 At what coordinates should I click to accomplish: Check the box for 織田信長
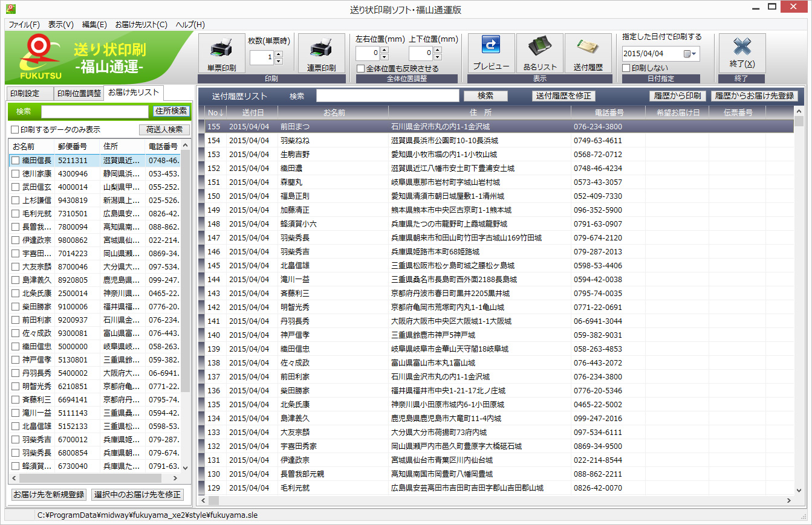[x=15, y=161]
